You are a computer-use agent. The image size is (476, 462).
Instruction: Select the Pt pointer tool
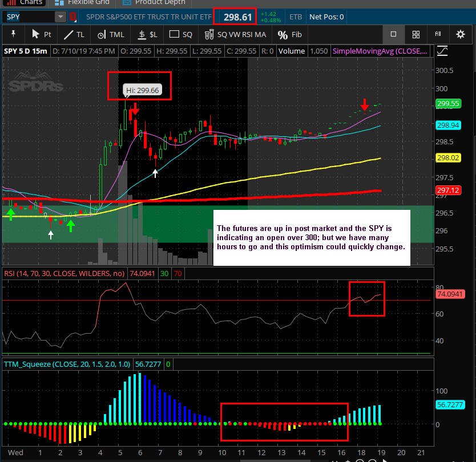42,35
